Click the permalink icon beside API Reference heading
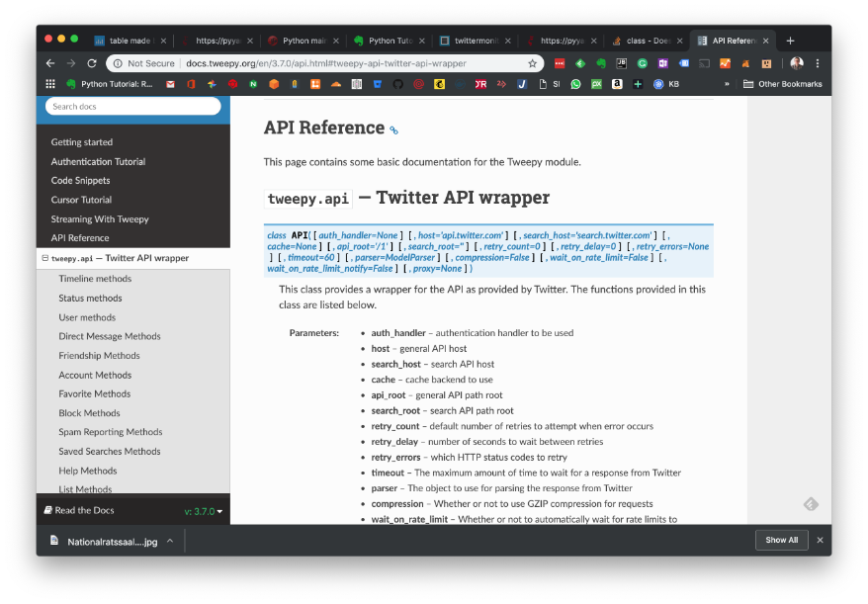The height and width of the screenshot is (604, 868). tap(393, 129)
